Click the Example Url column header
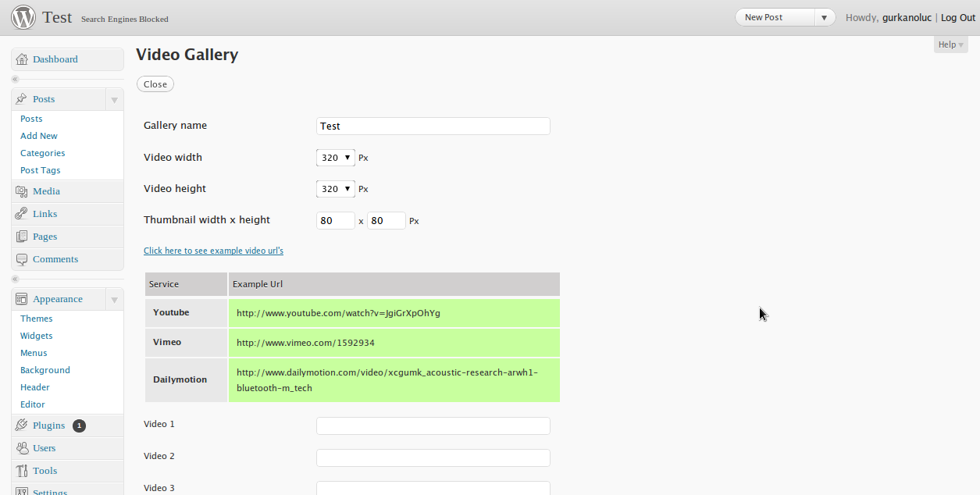Viewport: 980px width, 495px height. point(394,284)
